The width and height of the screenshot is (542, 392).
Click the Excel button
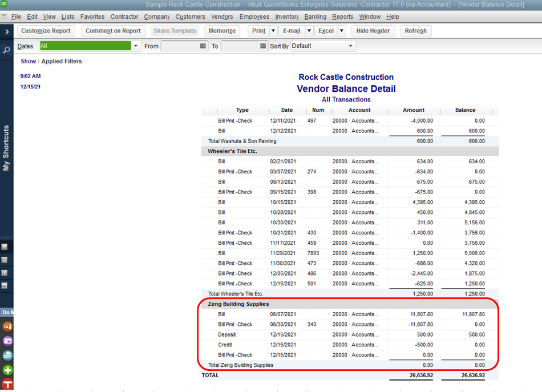[x=326, y=31]
